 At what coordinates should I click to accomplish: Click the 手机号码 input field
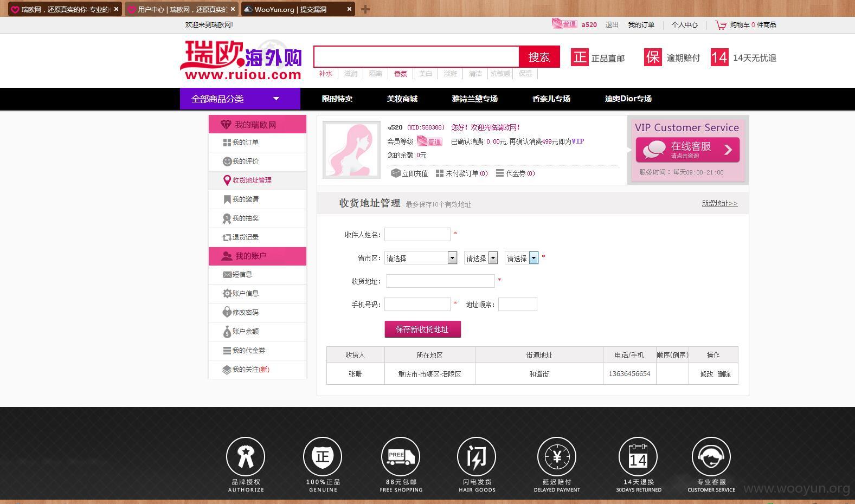coord(417,304)
